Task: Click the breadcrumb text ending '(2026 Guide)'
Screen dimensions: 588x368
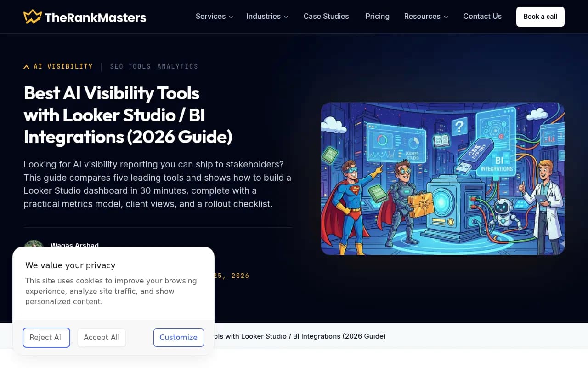Action: (x=300, y=336)
